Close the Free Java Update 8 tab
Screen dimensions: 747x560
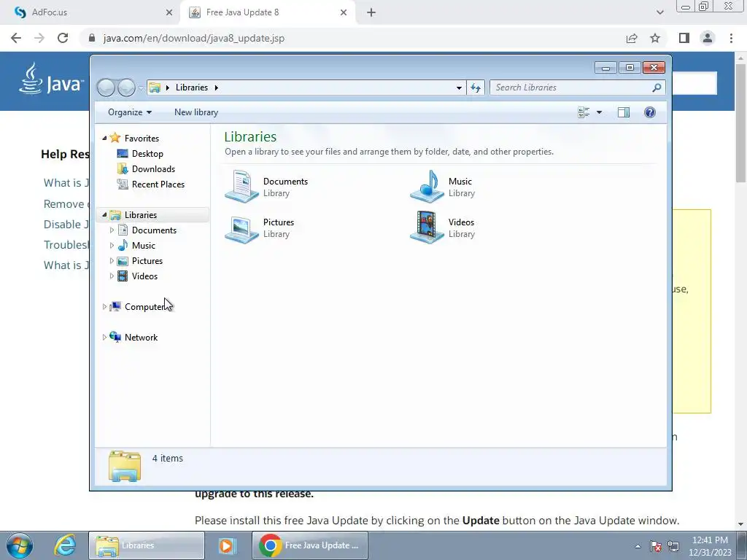344,13
